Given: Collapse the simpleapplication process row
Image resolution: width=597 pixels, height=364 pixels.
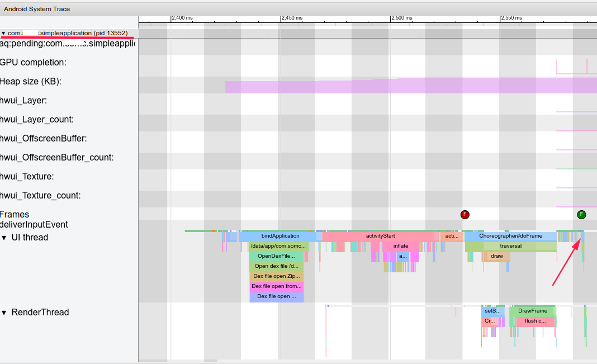Looking at the screenshot, I should coord(3,33).
